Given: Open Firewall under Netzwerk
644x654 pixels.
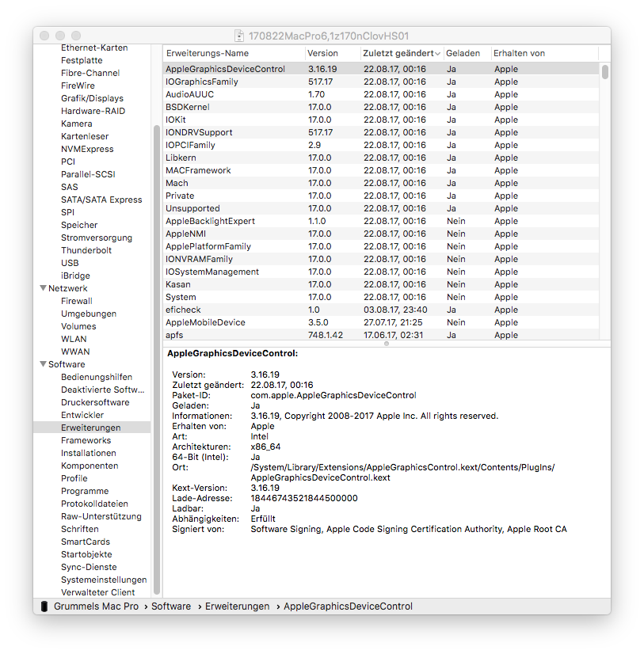Looking at the screenshot, I should pyautogui.click(x=77, y=301).
